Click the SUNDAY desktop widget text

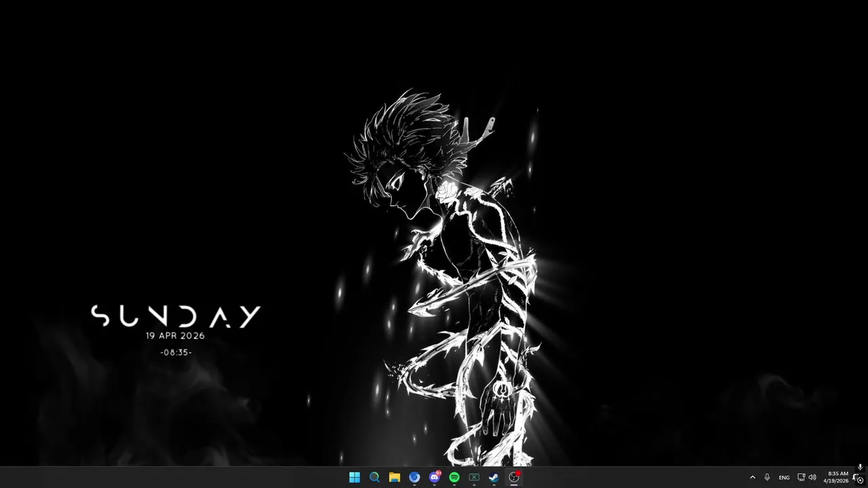(x=176, y=317)
